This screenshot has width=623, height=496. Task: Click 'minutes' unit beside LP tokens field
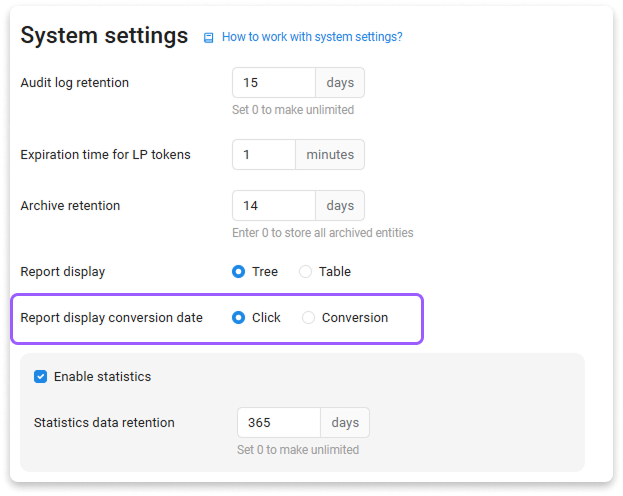tap(330, 154)
